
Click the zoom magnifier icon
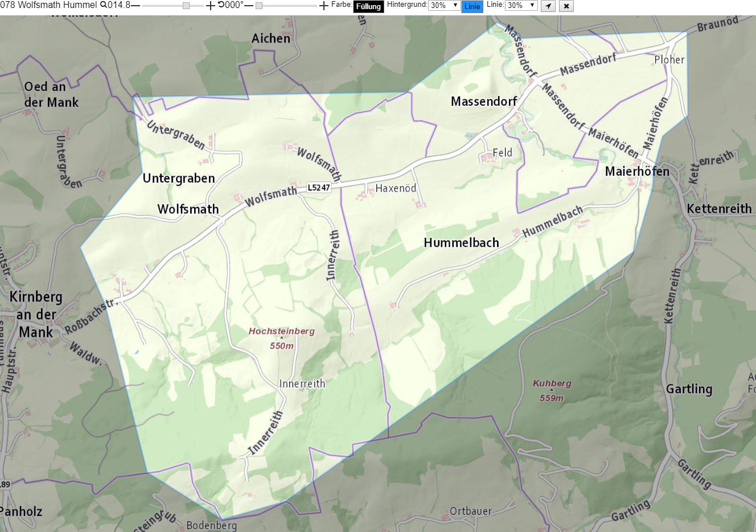coord(104,5)
